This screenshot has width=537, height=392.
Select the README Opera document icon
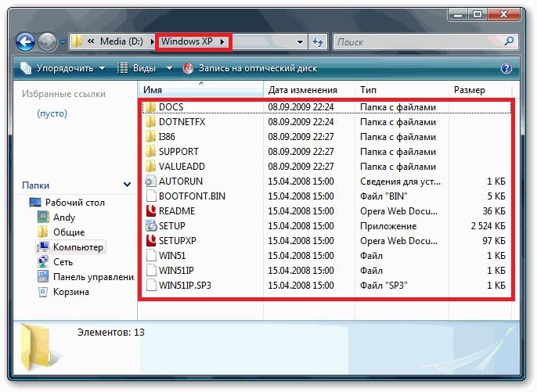pyautogui.click(x=150, y=211)
